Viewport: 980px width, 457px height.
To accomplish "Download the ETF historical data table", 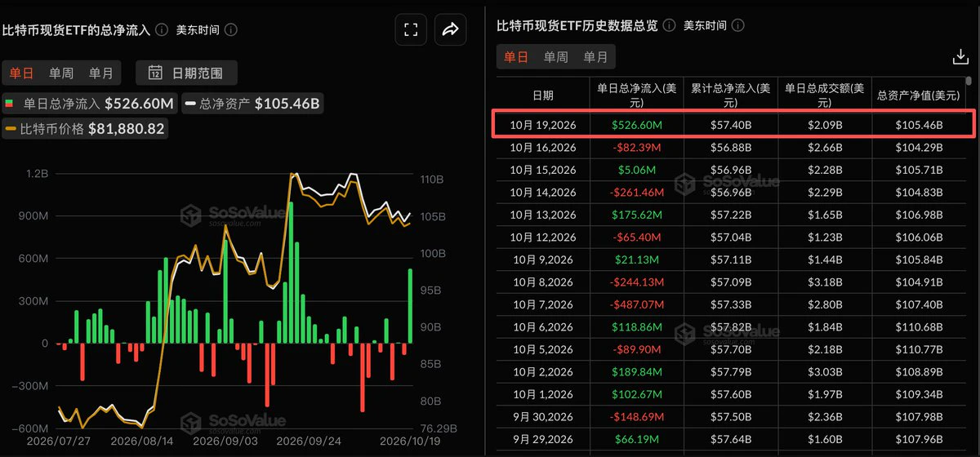I will (x=960, y=56).
